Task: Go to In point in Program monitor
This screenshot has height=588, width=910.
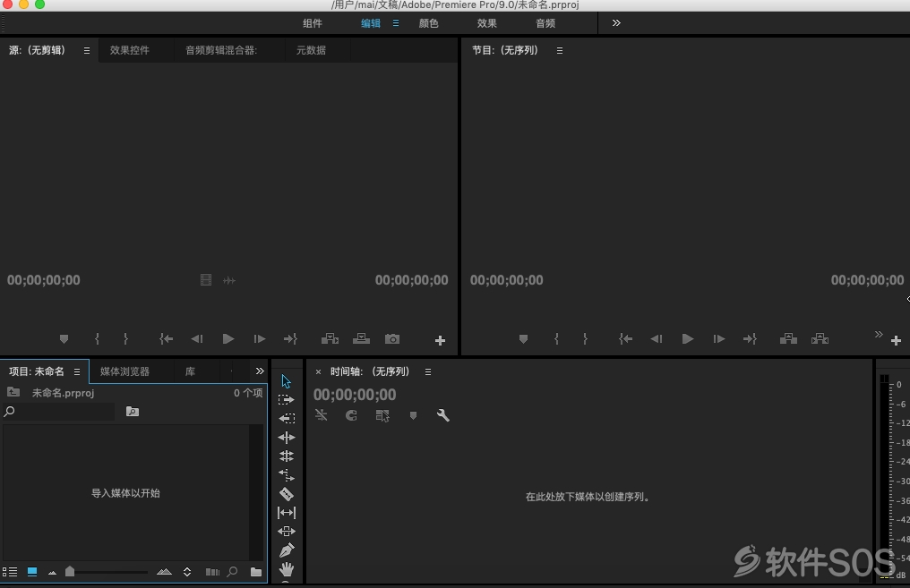Action: point(625,338)
